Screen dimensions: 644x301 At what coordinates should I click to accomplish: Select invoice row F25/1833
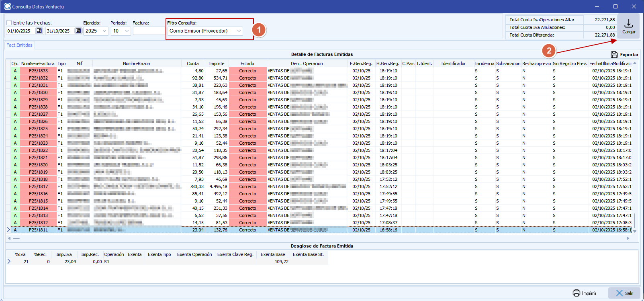pos(38,71)
